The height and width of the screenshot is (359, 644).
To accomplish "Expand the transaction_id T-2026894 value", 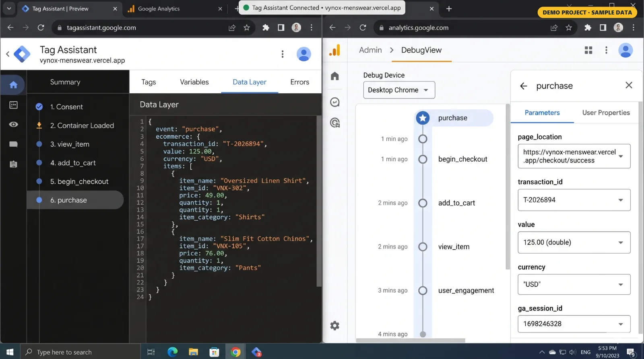I will [x=574, y=200].
